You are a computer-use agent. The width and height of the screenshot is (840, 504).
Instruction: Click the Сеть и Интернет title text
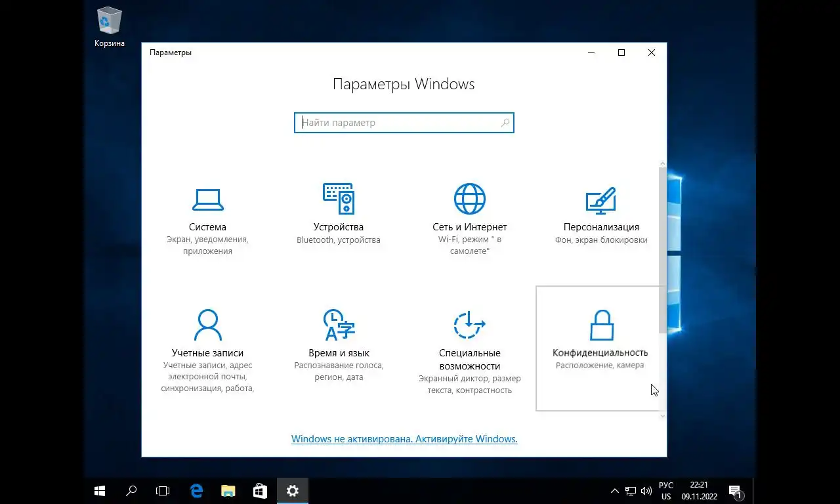pos(470,227)
